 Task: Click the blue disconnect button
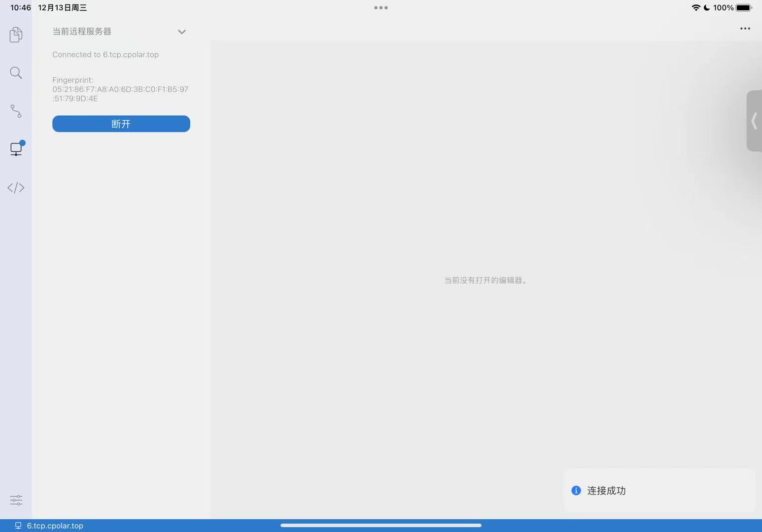click(121, 124)
